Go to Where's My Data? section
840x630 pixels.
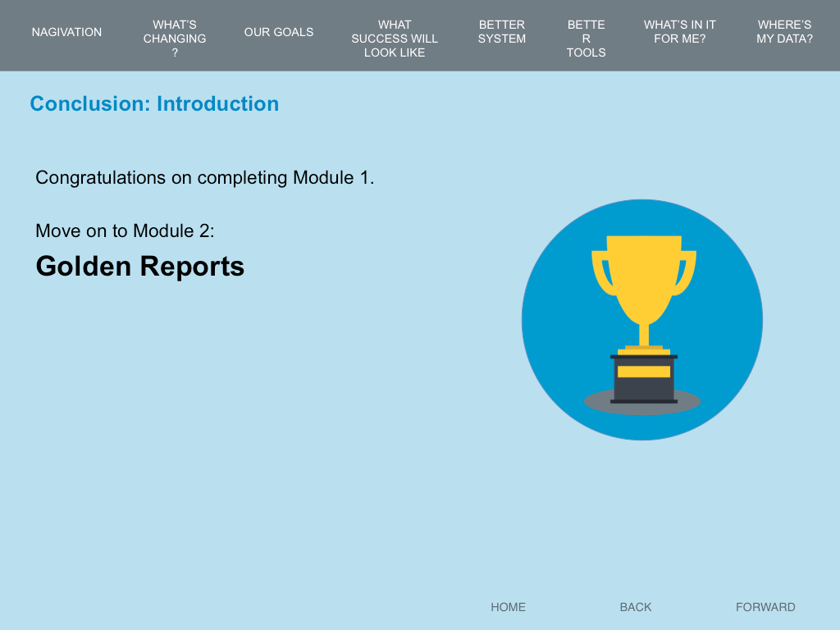(x=784, y=32)
